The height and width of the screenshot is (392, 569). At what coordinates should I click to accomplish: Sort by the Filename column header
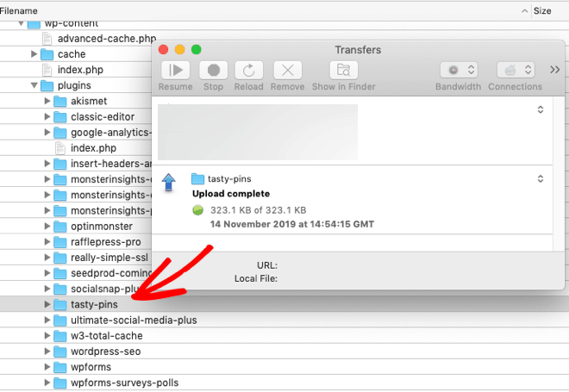click(x=26, y=11)
